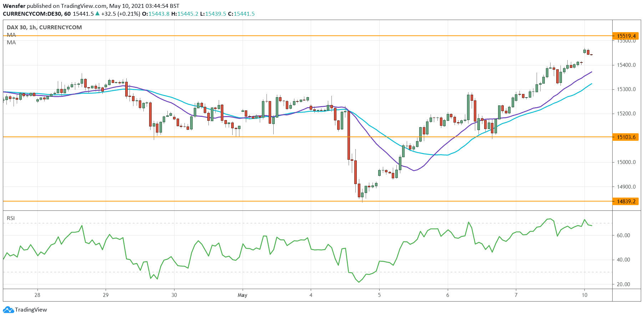
Task: Select the topmost MA indicator label
Action: pyautogui.click(x=11, y=35)
